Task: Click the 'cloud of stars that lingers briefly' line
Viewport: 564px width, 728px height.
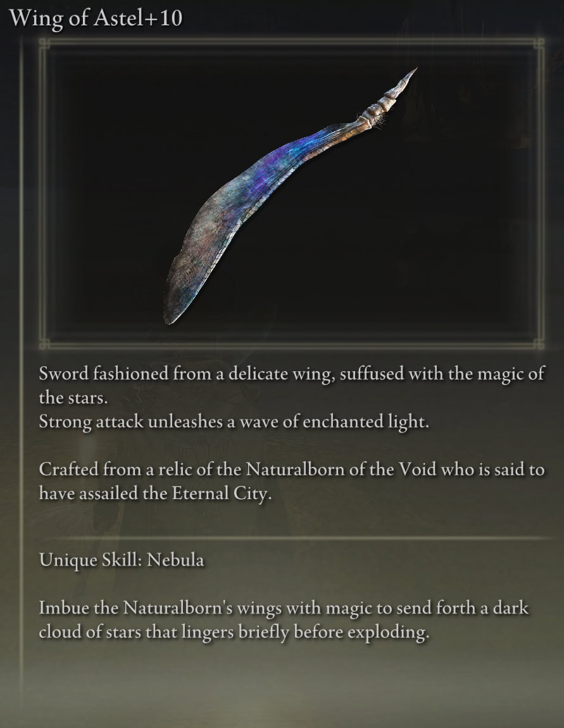Action: [234, 632]
